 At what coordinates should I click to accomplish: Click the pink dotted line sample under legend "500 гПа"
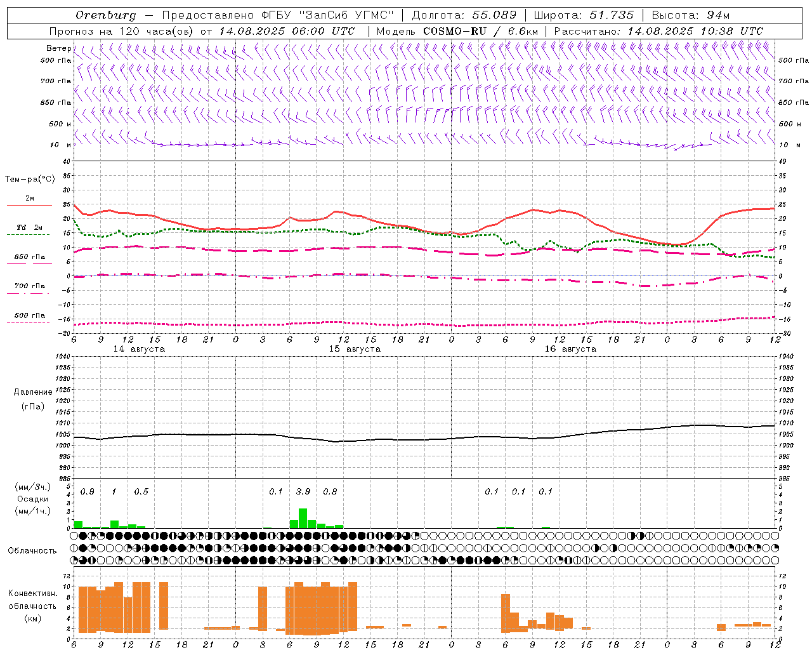(28, 322)
